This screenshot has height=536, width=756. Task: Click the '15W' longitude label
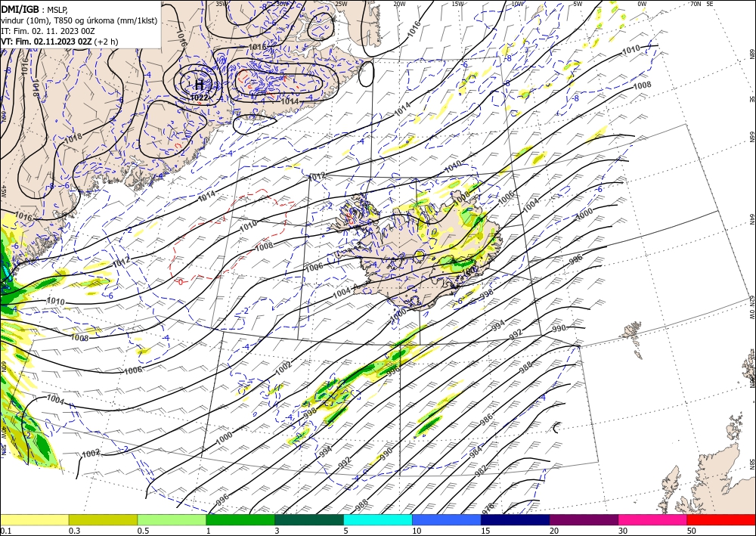[458, 4]
